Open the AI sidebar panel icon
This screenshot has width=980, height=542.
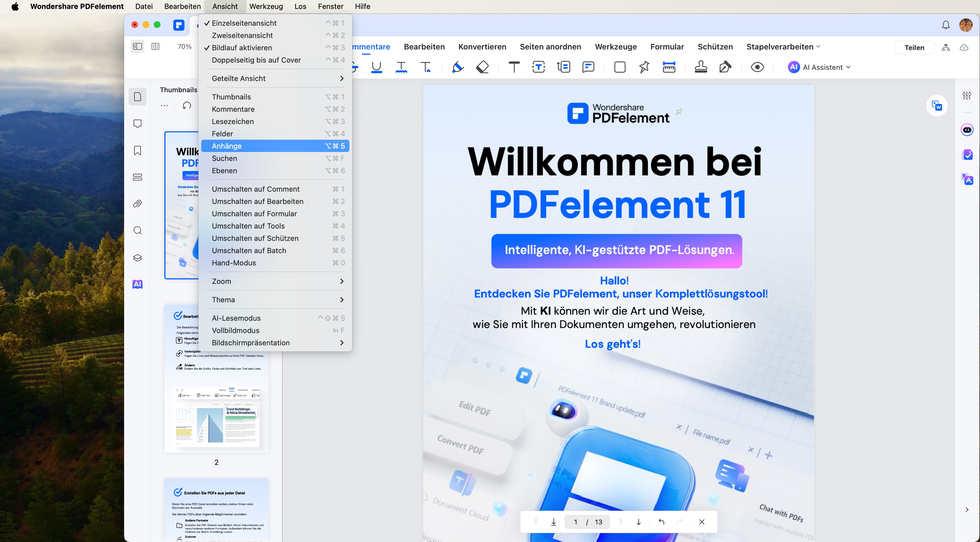(x=137, y=284)
